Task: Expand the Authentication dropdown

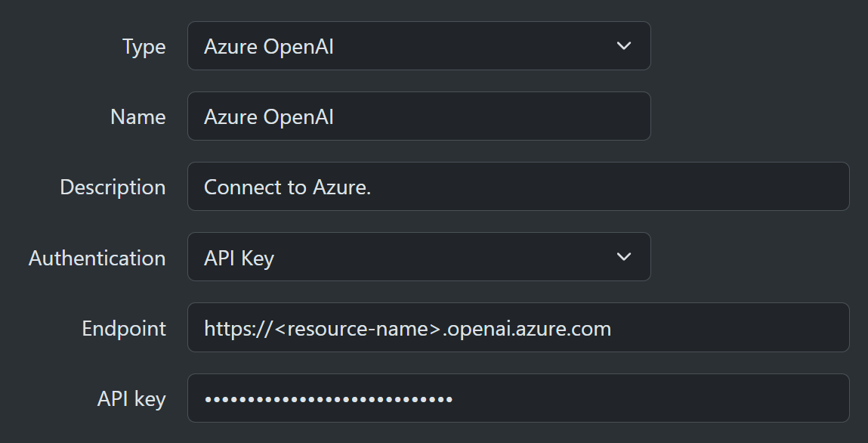Action: pyautogui.click(x=419, y=257)
